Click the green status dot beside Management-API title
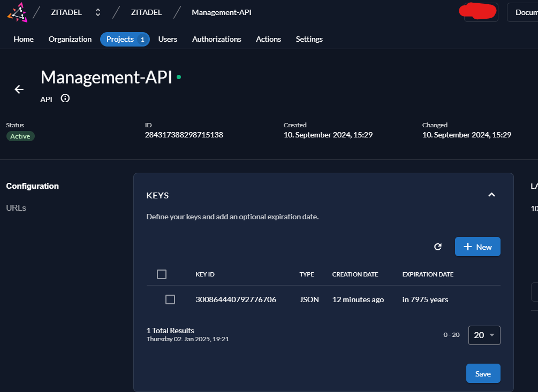The image size is (538, 392). pos(179,77)
